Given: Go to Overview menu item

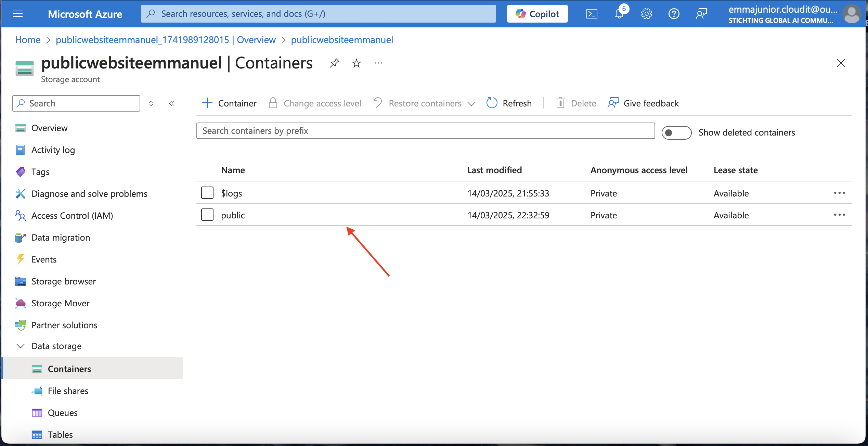Looking at the screenshot, I should tap(50, 128).
